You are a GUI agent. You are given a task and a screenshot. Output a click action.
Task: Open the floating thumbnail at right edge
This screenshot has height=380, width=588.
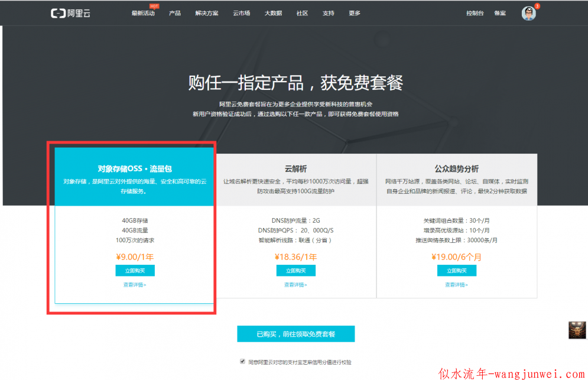click(x=577, y=330)
